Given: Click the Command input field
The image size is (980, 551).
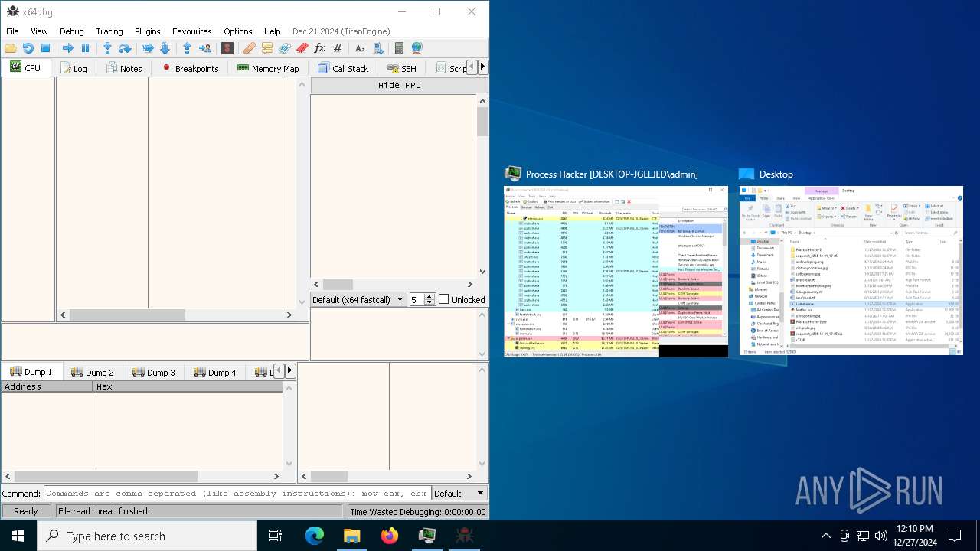Looking at the screenshot, I should [x=237, y=494].
